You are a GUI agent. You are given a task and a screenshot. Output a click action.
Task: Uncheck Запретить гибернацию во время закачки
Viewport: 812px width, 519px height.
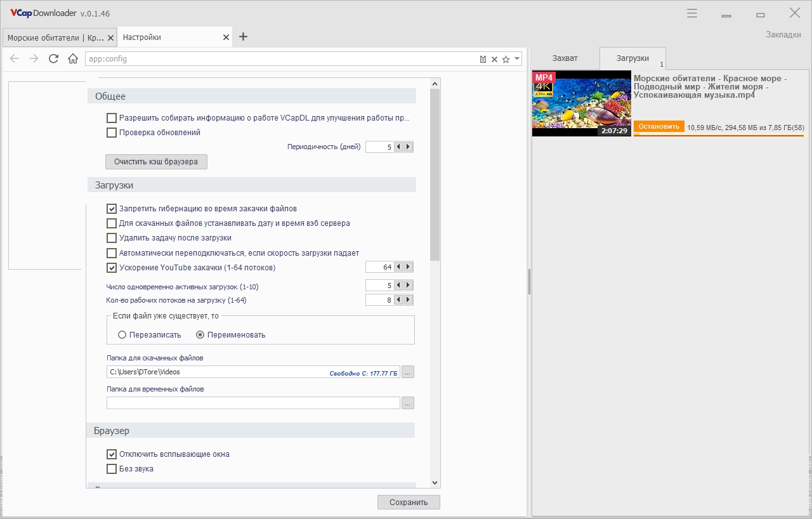[x=112, y=209]
